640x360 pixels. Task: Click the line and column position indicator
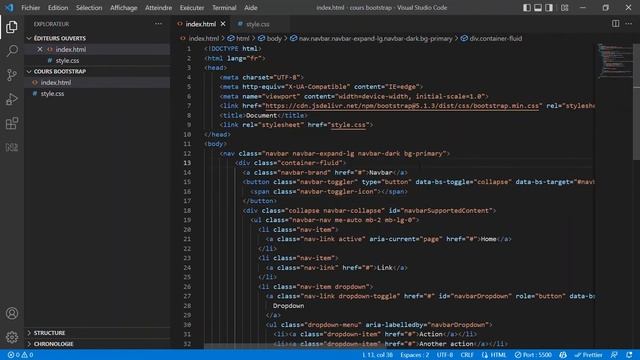coord(377,355)
